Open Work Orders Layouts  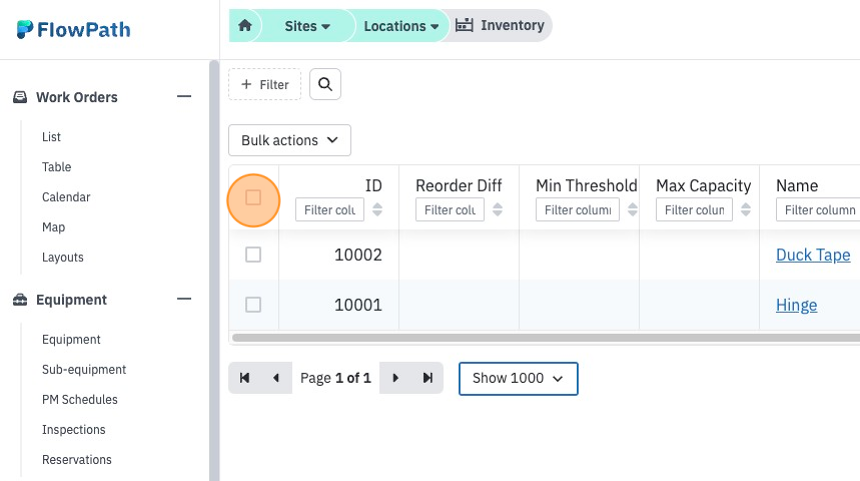point(63,257)
